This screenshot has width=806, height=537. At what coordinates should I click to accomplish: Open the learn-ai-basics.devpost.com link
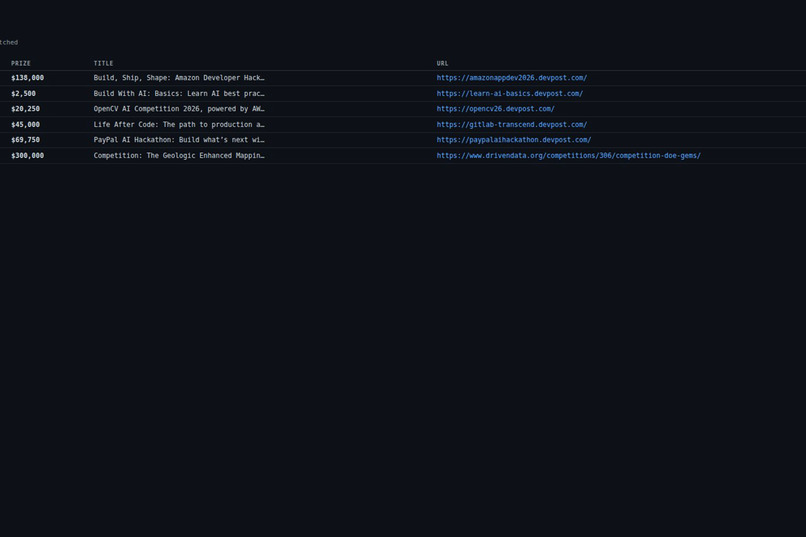point(509,94)
